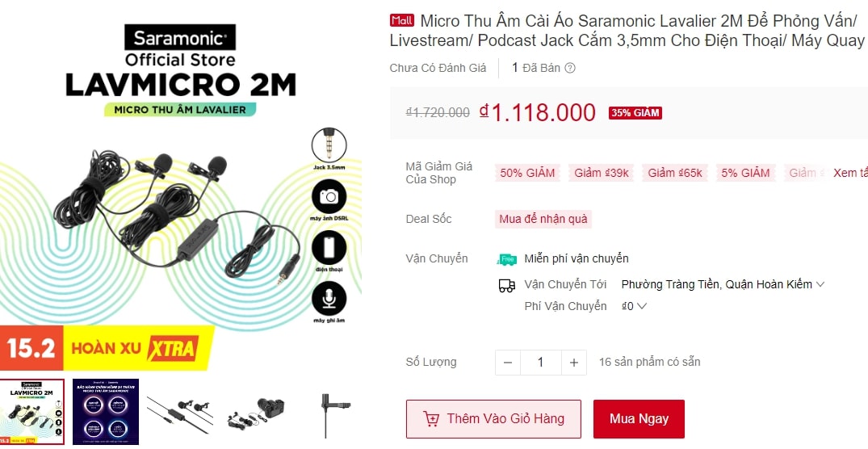The width and height of the screenshot is (868, 449).
Task: Click the minus quantity button
Action: 507,363
